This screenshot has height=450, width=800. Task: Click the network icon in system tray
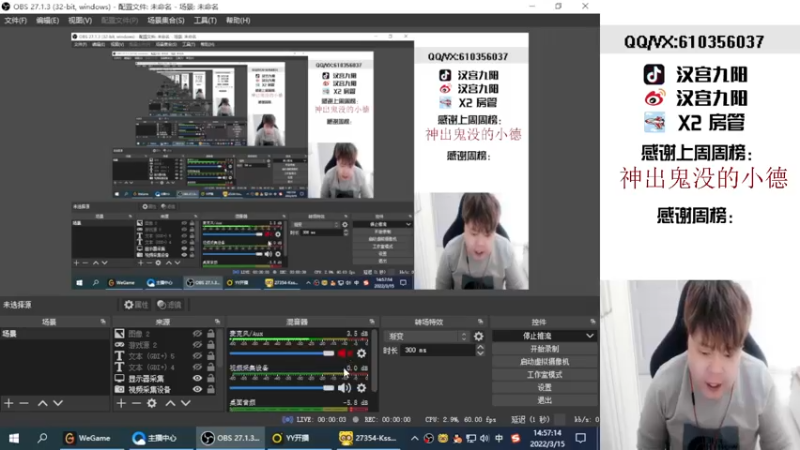pyautogui.click(x=470, y=438)
